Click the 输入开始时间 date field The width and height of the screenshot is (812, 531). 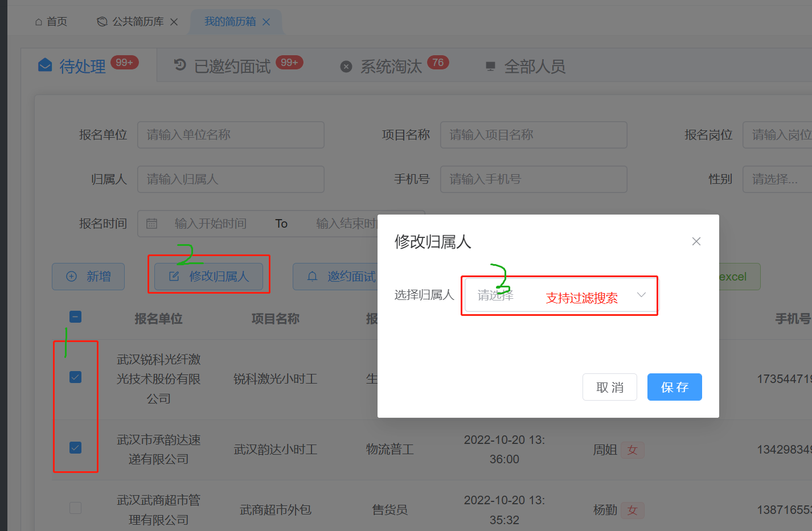211,224
